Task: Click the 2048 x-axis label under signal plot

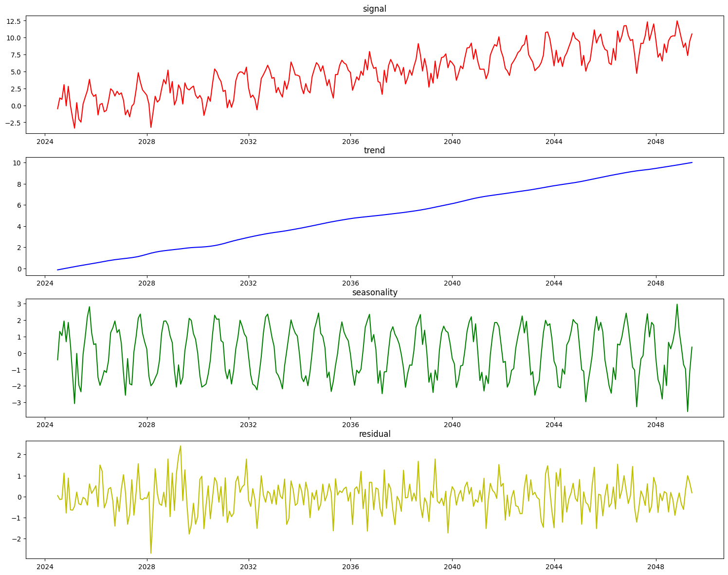Action: point(656,142)
